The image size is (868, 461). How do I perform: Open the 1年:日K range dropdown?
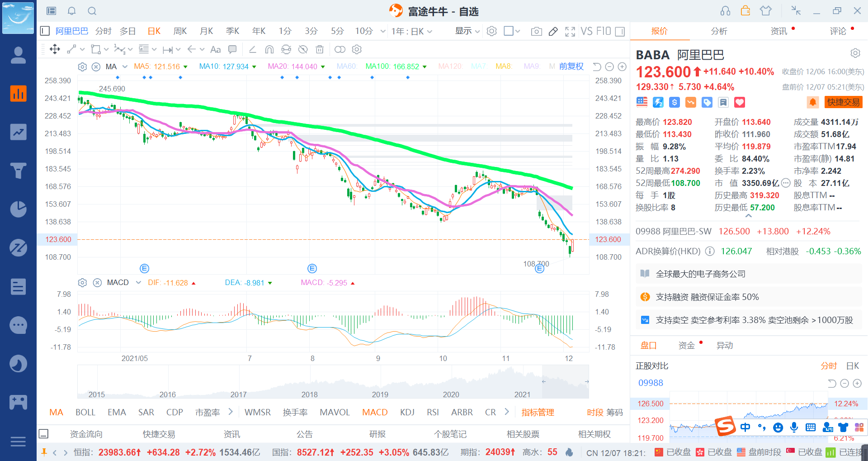(x=411, y=31)
